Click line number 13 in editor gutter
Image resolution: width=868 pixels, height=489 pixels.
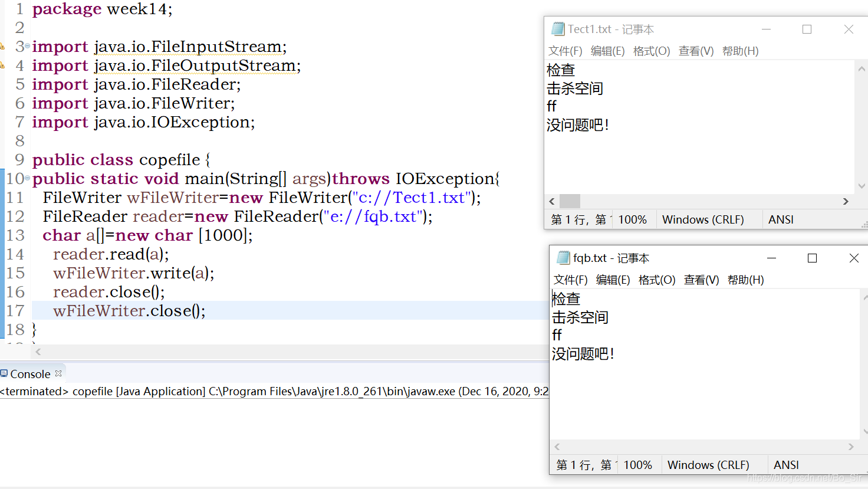coord(16,235)
